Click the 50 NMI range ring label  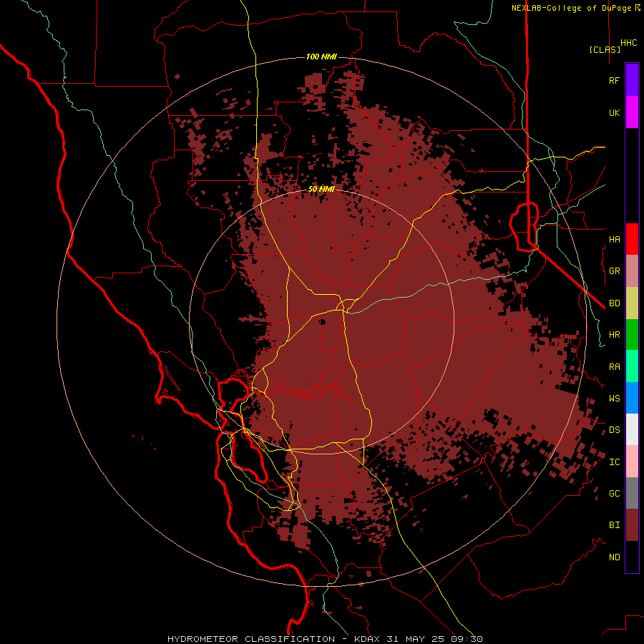coord(321,189)
